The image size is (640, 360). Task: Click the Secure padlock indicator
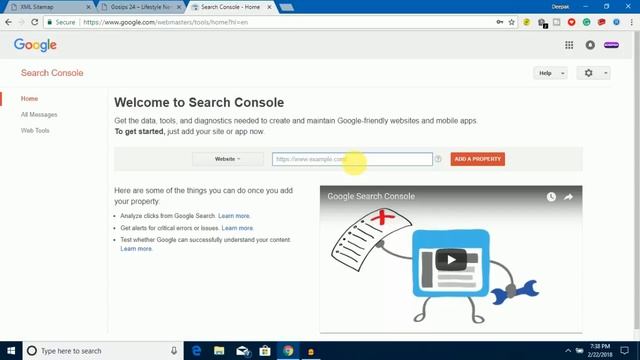point(61,22)
